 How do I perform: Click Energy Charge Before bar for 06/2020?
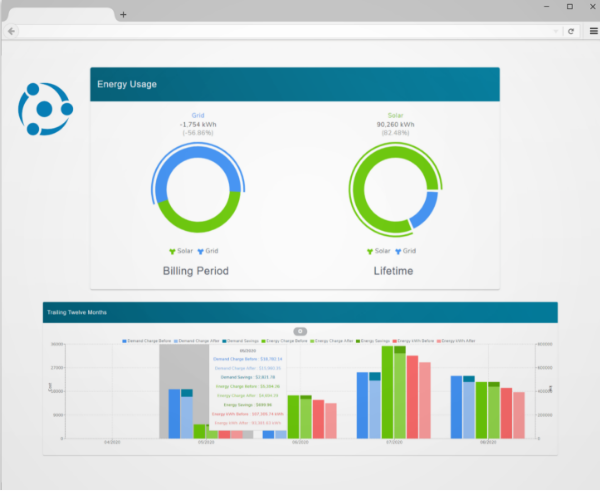(x=293, y=417)
